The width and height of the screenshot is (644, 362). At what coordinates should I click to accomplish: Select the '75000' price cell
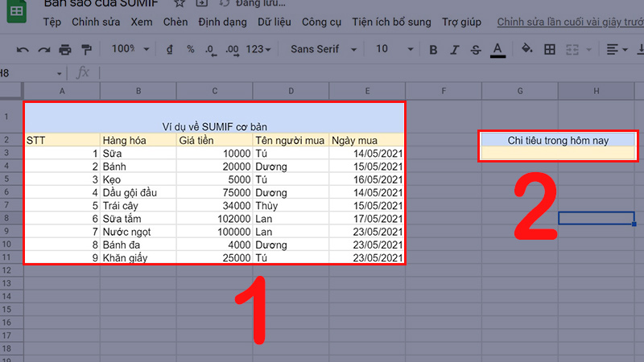pyautogui.click(x=214, y=192)
